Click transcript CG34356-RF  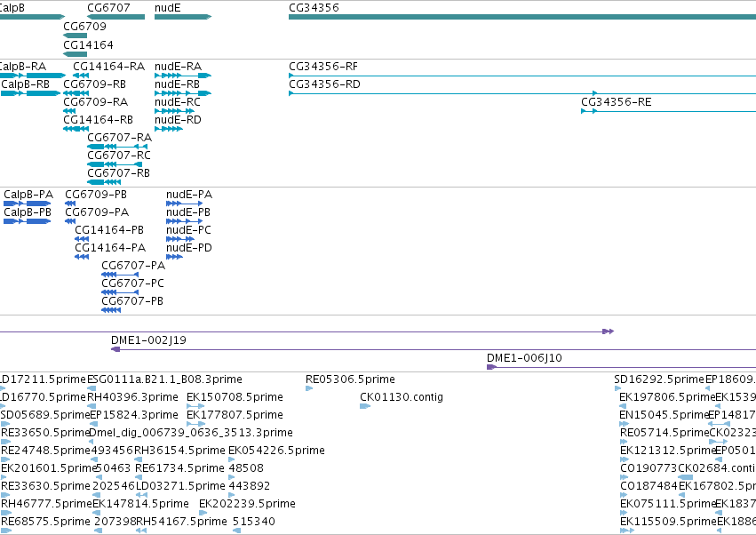pyautogui.click(x=522, y=76)
